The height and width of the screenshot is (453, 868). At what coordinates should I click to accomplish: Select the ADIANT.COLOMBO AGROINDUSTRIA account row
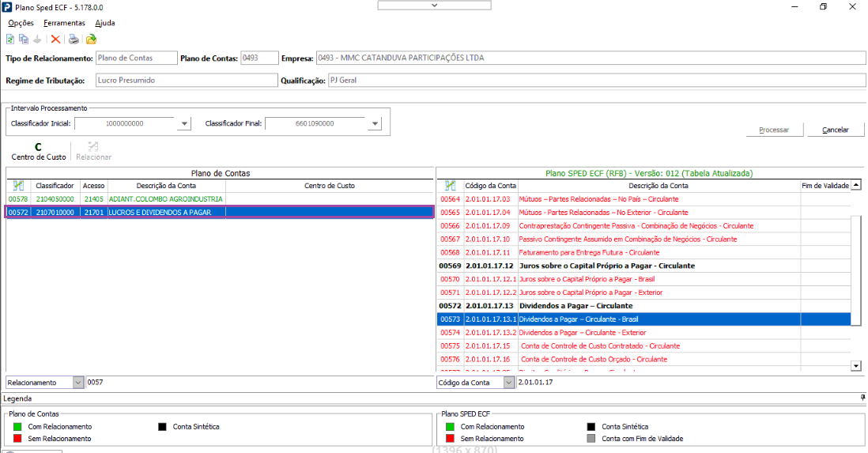(220, 198)
